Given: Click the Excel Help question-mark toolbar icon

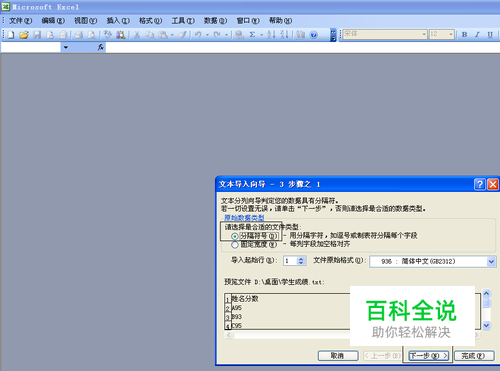Looking at the screenshot, I should tap(313, 35).
